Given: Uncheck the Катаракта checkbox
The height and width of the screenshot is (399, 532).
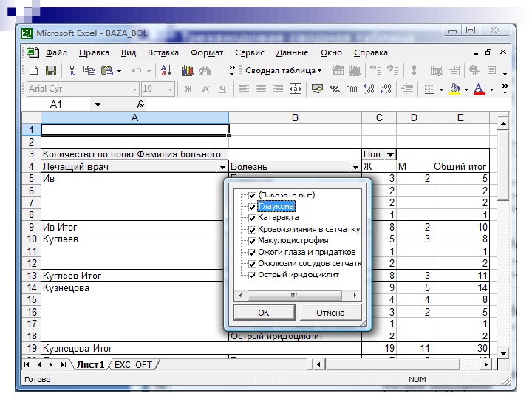Looking at the screenshot, I should click(x=252, y=218).
